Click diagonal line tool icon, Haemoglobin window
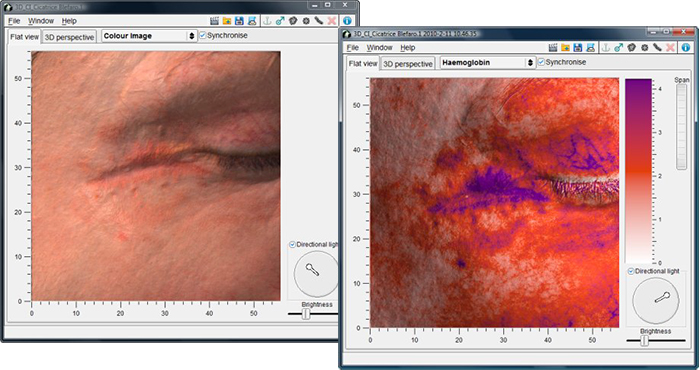 click(657, 47)
